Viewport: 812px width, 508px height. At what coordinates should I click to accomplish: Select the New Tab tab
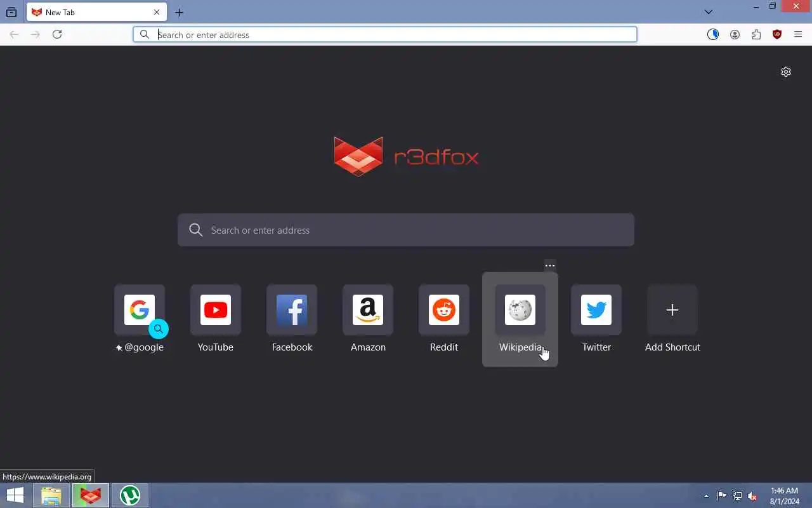coord(96,12)
